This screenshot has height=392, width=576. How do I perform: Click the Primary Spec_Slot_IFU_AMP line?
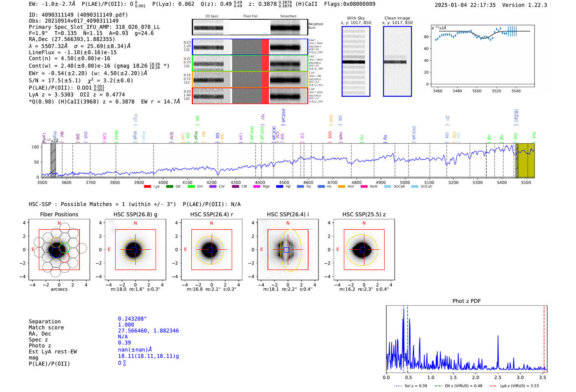click(95, 27)
